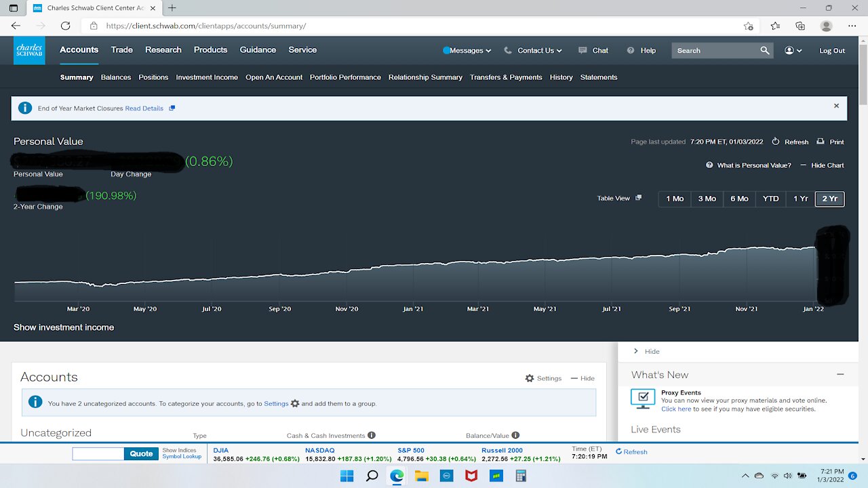Click the search magnifier icon in Schwab header
The width and height of the screenshot is (868, 488).
click(764, 50)
